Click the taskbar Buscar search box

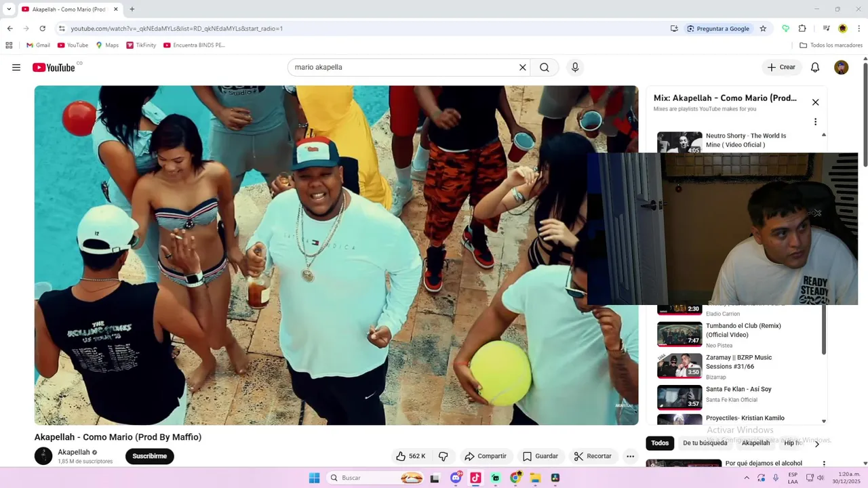pyautogui.click(x=376, y=478)
